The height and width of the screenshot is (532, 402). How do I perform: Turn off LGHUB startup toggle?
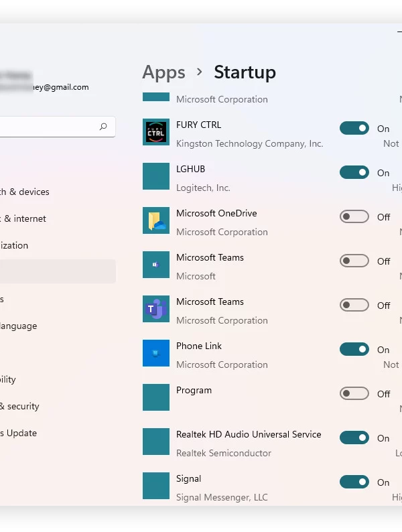tap(354, 172)
